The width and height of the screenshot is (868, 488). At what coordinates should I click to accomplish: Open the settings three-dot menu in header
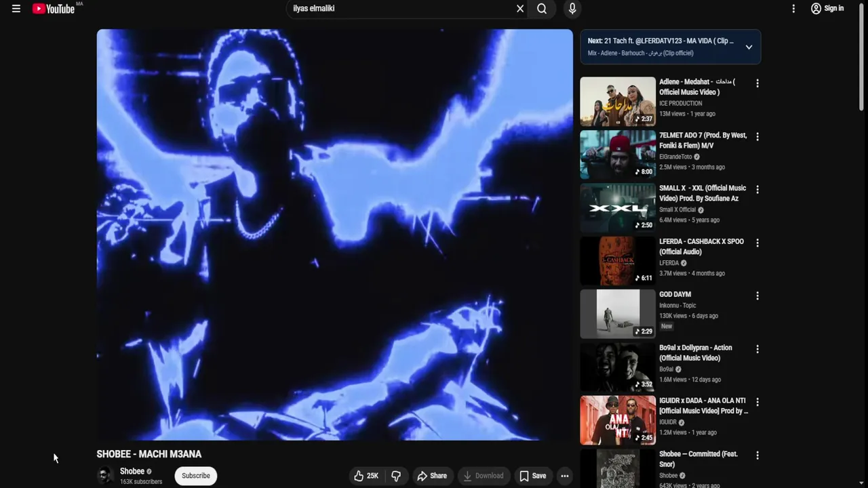coord(793,9)
